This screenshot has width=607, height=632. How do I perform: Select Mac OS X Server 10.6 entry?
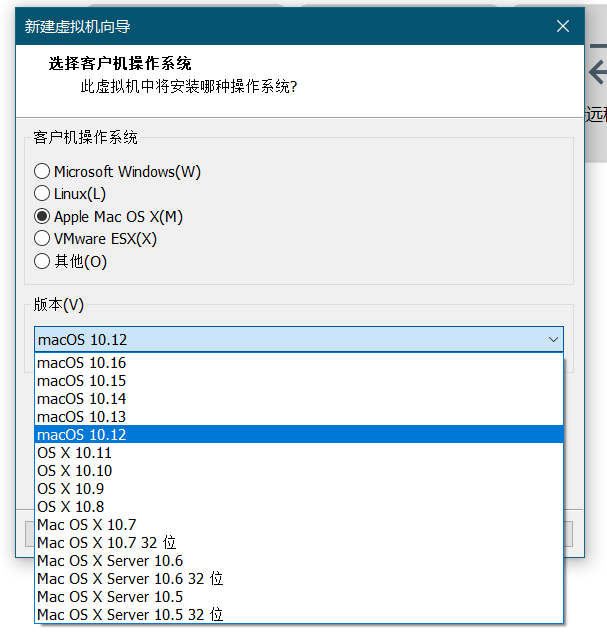299,561
